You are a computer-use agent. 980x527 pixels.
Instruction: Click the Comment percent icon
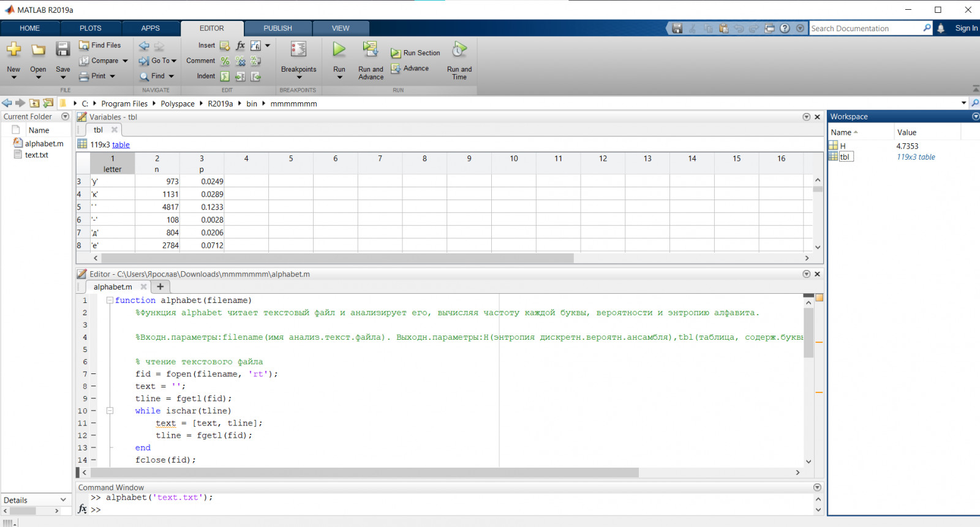225,61
